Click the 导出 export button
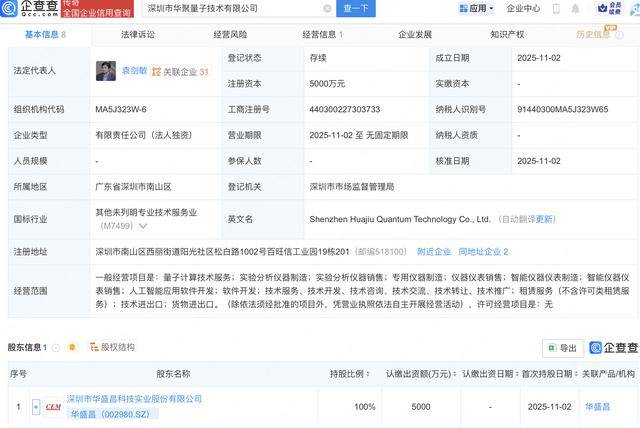640x428 pixels. tap(563, 348)
